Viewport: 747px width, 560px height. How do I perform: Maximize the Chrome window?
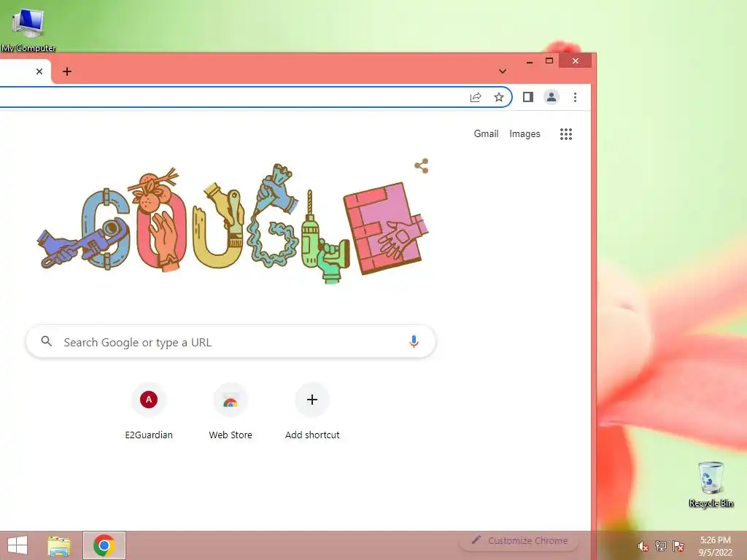point(549,61)
